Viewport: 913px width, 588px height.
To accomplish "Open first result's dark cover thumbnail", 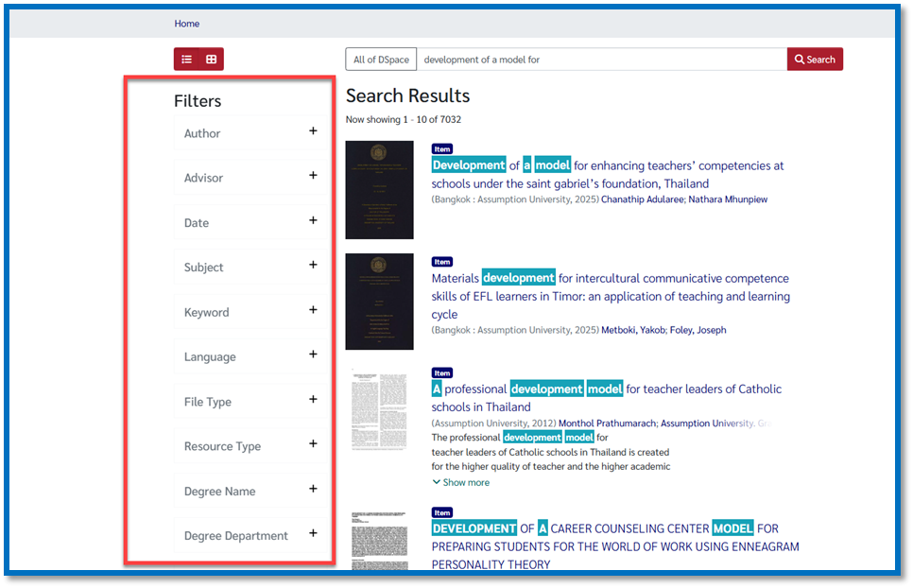I will [x=379, y=190].
